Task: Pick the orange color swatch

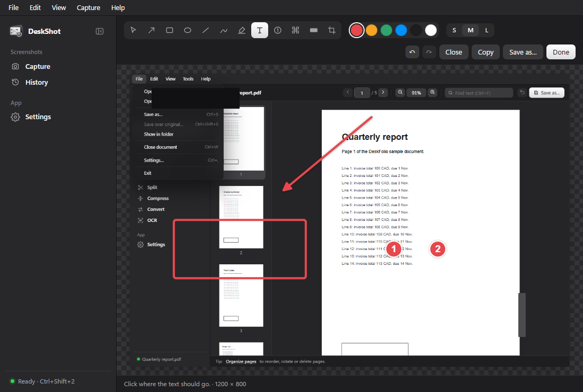Action: click(372, 31)
